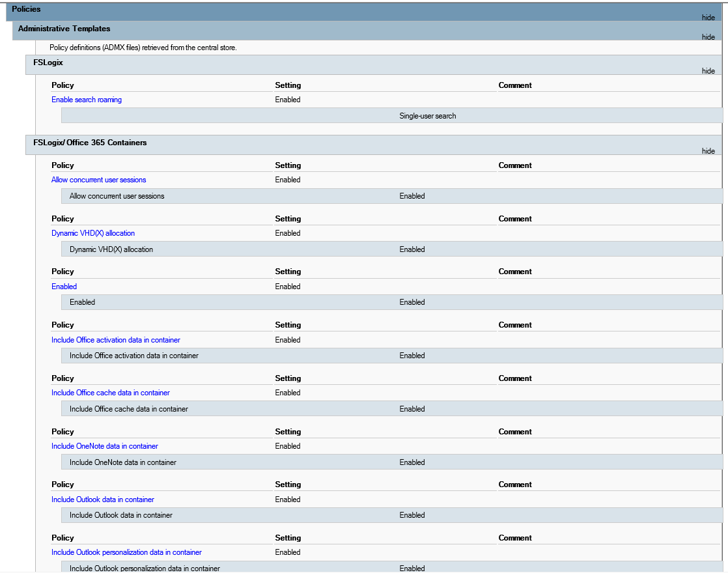The height and width of the screenshot is (577, 728).
Task: Click the Policy column header under FSLogix
Action: 63,85
